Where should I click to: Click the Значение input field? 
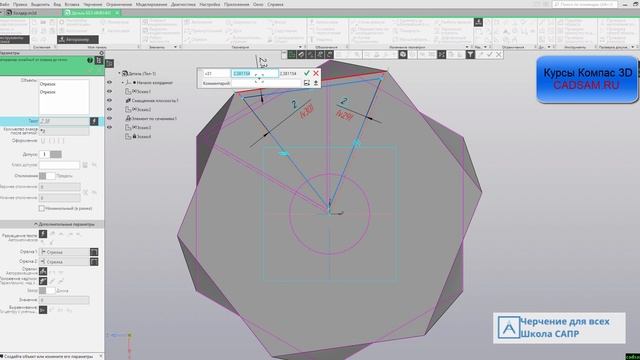click(64, 300)
